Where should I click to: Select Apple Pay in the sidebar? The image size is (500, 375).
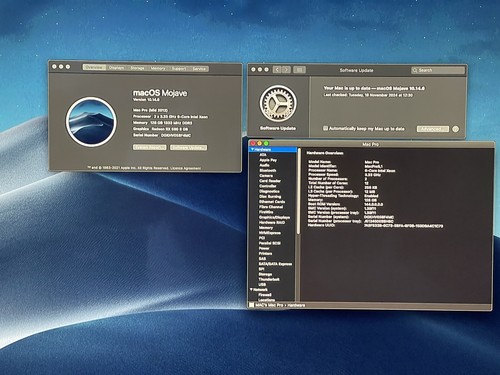[x=268, y=160]
